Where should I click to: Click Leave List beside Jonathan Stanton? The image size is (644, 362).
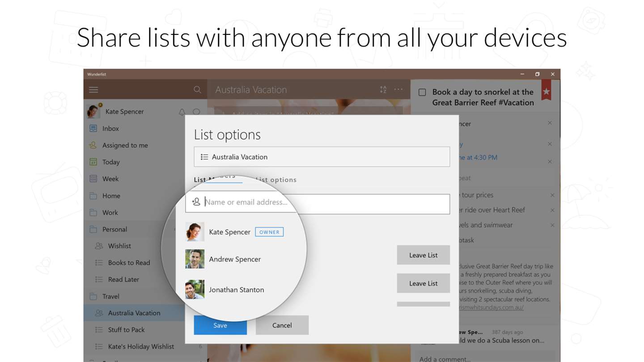(423, 283)
